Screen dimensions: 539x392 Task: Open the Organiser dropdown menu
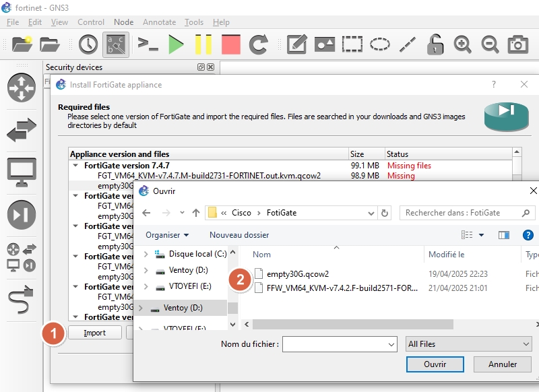[x=167, y=235]
